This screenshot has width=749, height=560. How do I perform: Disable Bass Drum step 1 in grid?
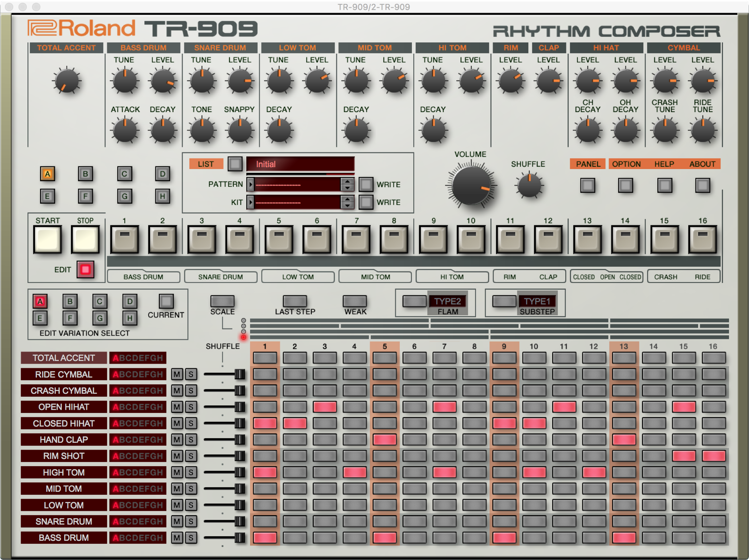point(265,538)
